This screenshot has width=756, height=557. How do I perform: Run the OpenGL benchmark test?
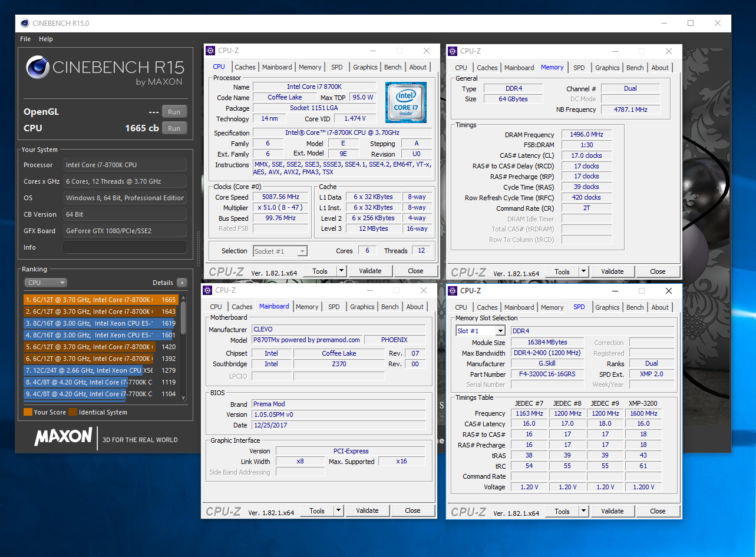(x=174, y=112)
